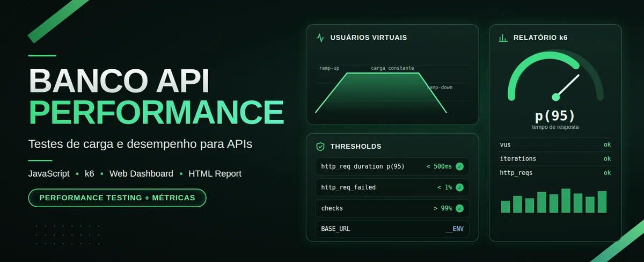Click the 'ramp-down' chart label
The width and height of the screenshot is (644, 262).
440,87
